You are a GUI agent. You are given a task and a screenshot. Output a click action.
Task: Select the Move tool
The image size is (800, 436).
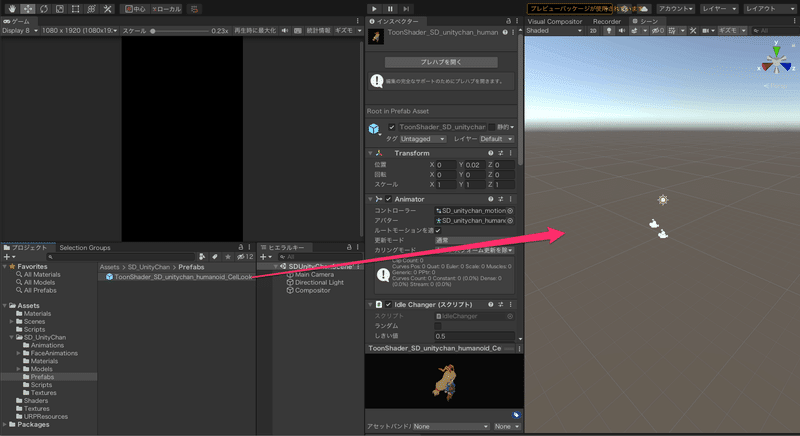coord(28,9)
